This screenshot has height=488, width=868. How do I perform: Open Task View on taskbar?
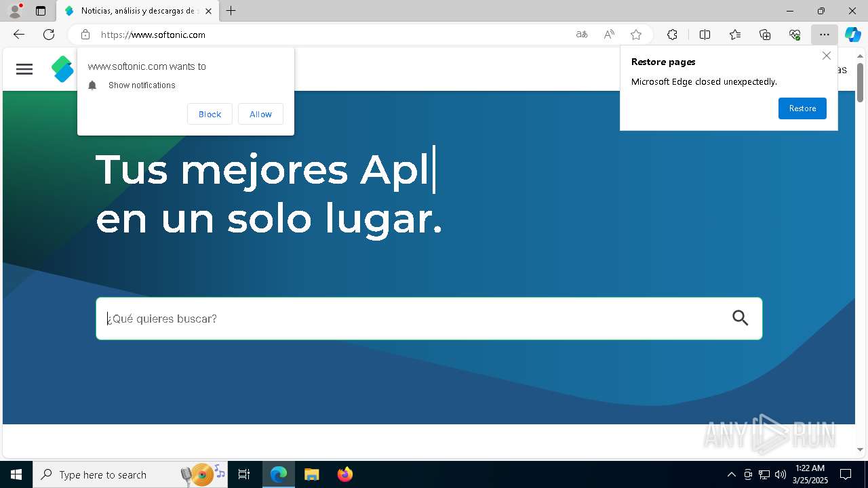(244, 474)
